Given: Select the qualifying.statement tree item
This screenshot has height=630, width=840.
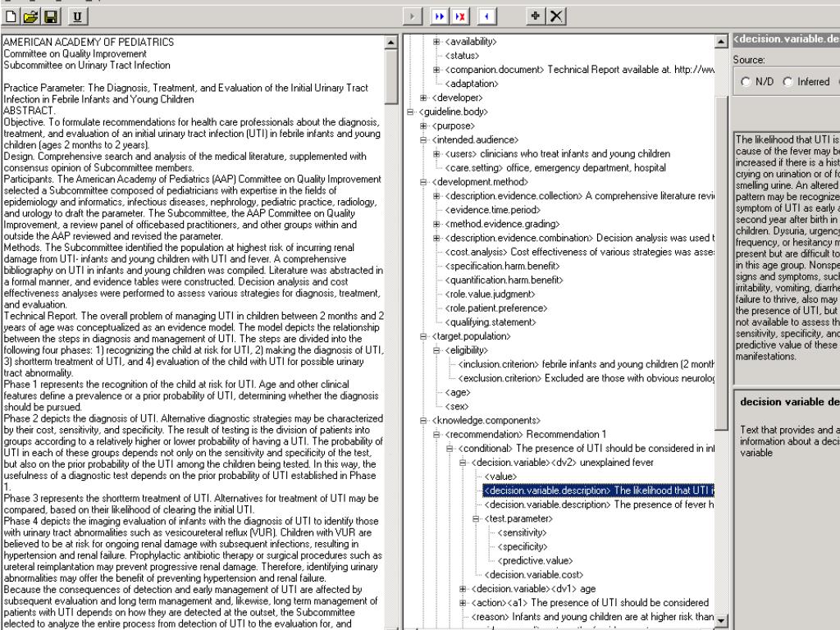Looking at the screenshot, I should [491, 322].
